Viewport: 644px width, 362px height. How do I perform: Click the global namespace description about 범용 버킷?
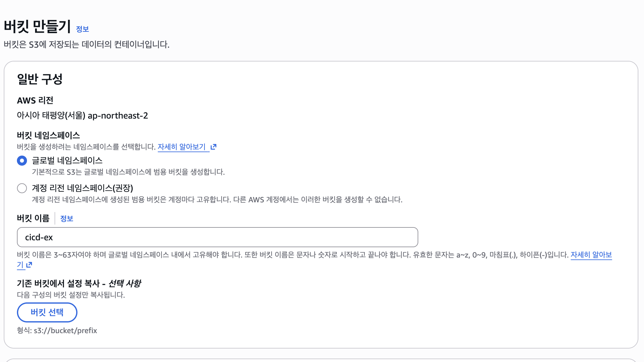click(128, 172)
